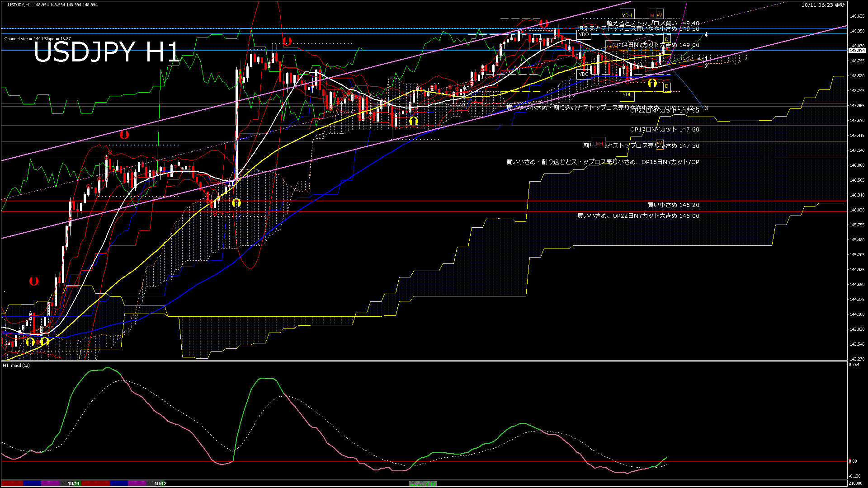Select label OP17日NYカット 147.60

(x=665, y=130)
